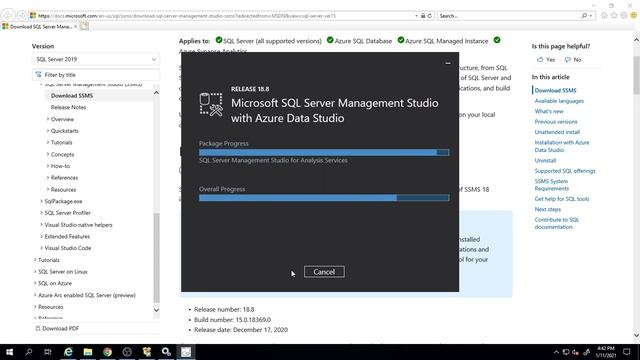This screenshot has height=360, width=640.
Task: Go to Supported SQL offerings section
Action: (565, 171)
